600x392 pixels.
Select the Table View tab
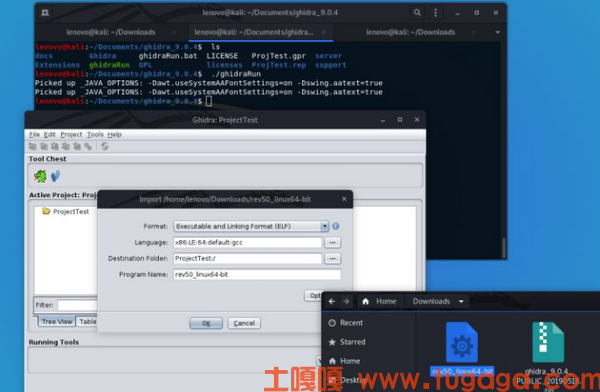(87, 322)
